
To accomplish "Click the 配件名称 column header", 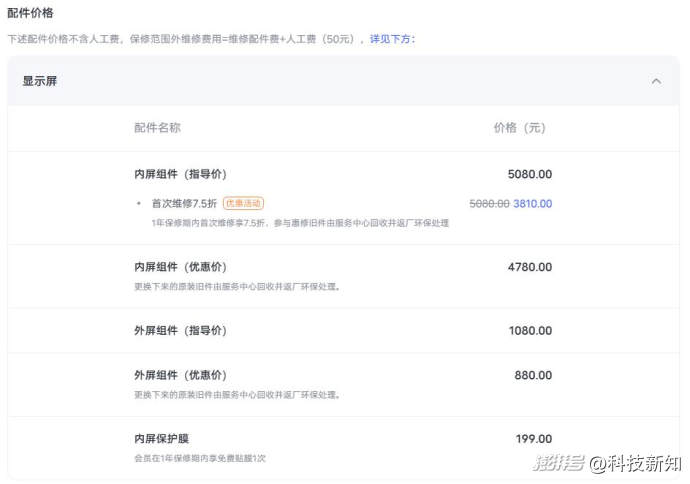I will 157,128.
